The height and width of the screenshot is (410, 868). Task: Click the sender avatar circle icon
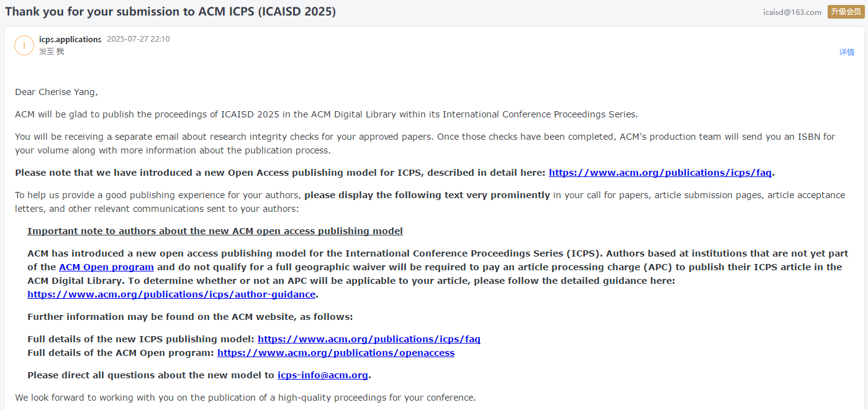pos(24,45)
